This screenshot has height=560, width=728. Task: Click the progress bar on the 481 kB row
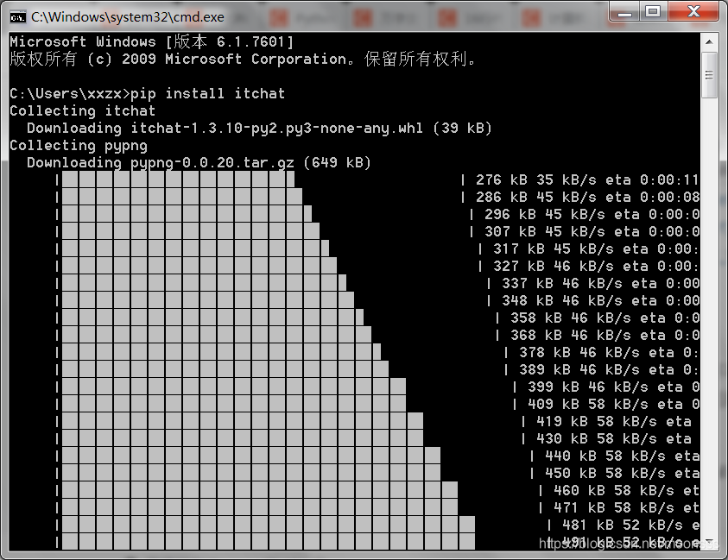269,525
